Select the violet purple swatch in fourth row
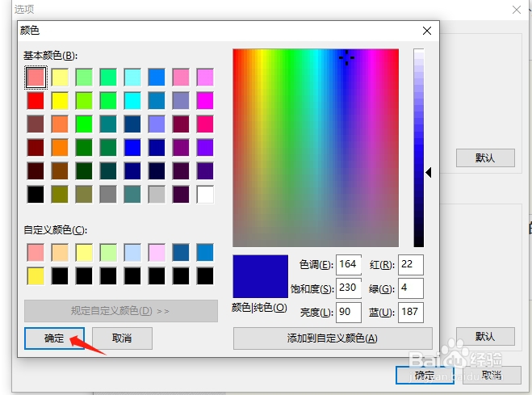Screen dimensions: 532x395 click(x=205, y=148)
